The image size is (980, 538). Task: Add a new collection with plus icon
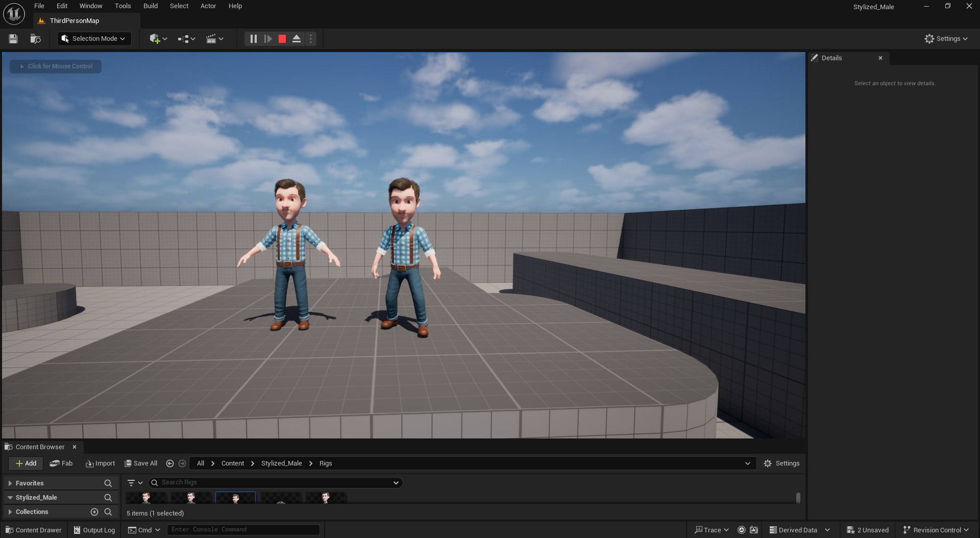coord(94,512)
